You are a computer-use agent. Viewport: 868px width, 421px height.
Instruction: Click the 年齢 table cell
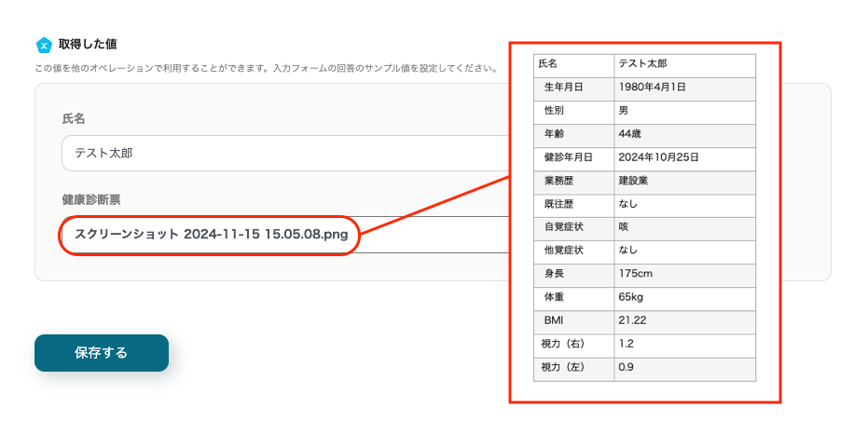tap(574, 136)
